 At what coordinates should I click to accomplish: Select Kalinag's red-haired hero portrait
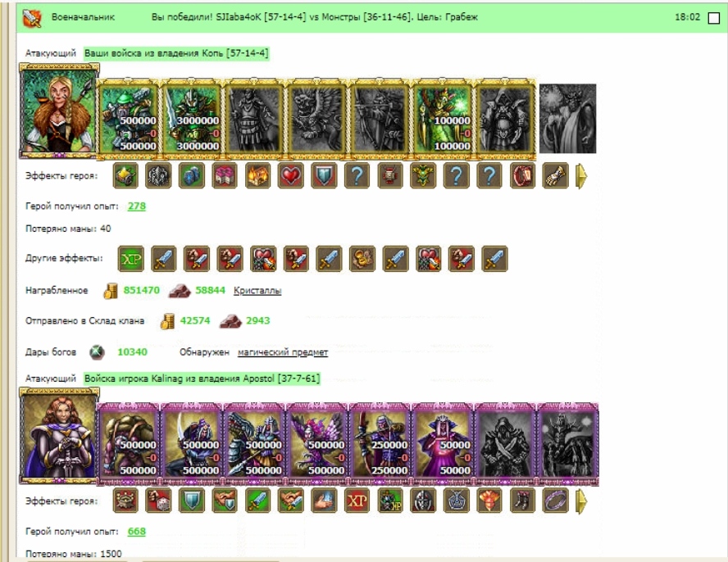(x=59, y=436)
